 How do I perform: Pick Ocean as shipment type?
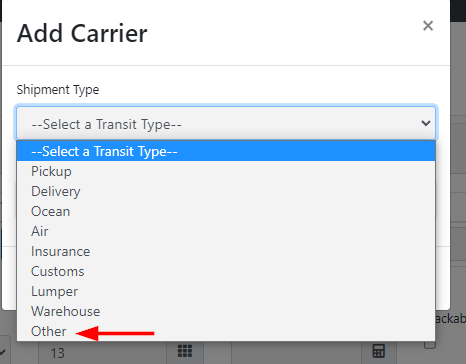pyautogui.click(x=226, y=211)
